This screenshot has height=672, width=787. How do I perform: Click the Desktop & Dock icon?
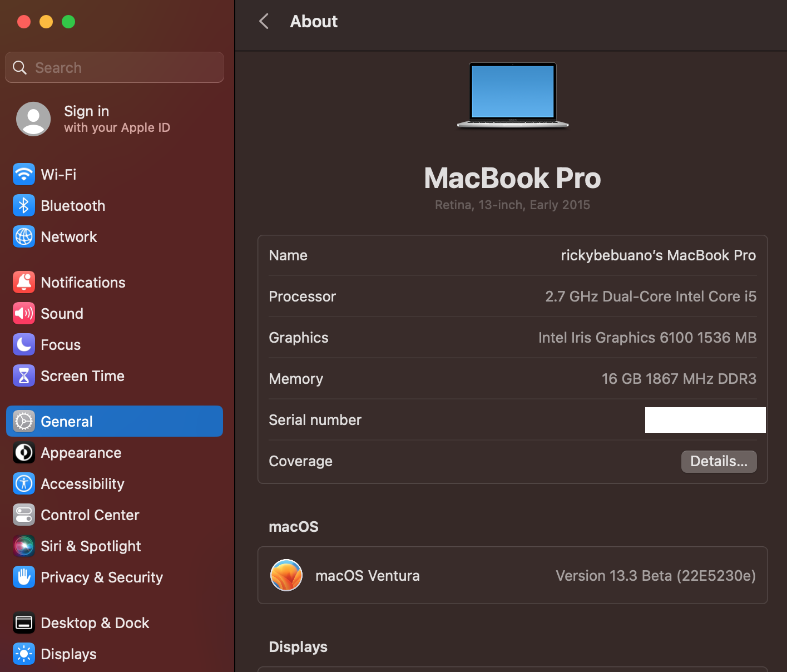point(23,622)
